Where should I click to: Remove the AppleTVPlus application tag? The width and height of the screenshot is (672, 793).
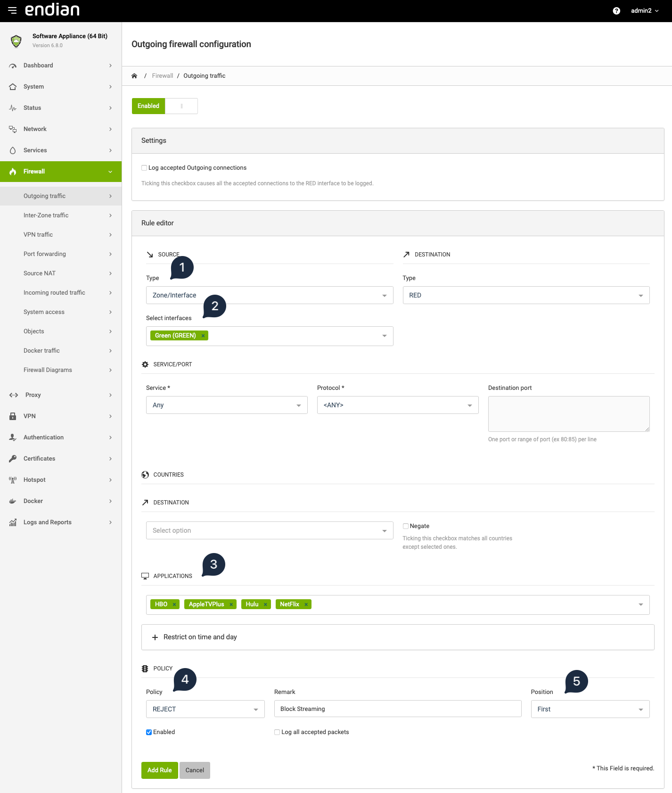pyautogui.click(x=231, y=604)
